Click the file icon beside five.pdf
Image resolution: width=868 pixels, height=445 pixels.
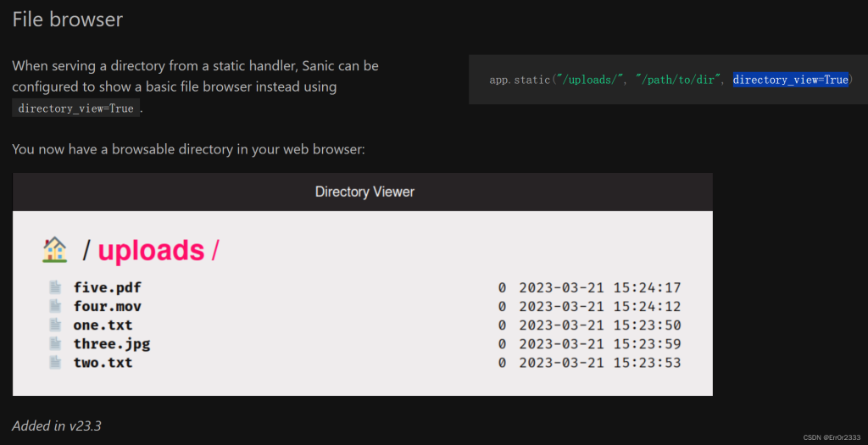[x=55, y=287]
